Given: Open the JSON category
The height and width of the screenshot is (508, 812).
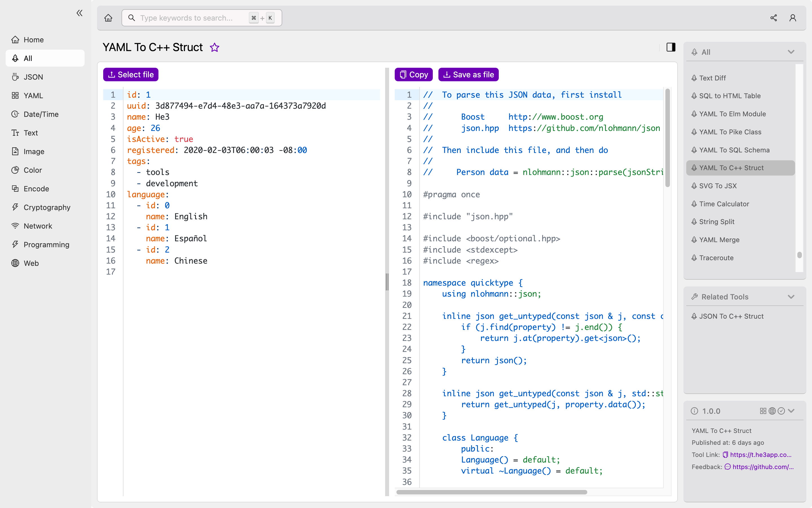Looking at the screenshot, I should point(45,77).
